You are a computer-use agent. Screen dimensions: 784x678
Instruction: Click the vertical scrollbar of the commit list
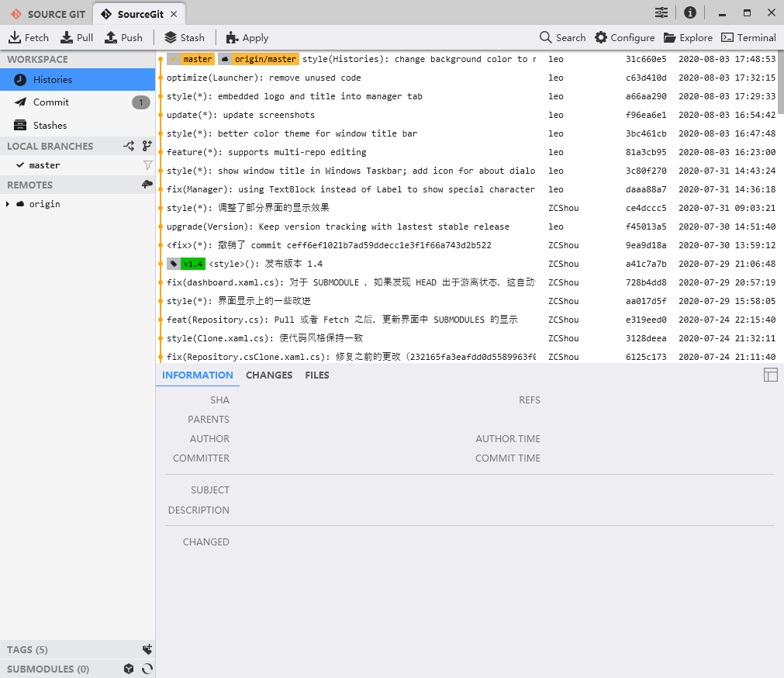click(781, 82)
